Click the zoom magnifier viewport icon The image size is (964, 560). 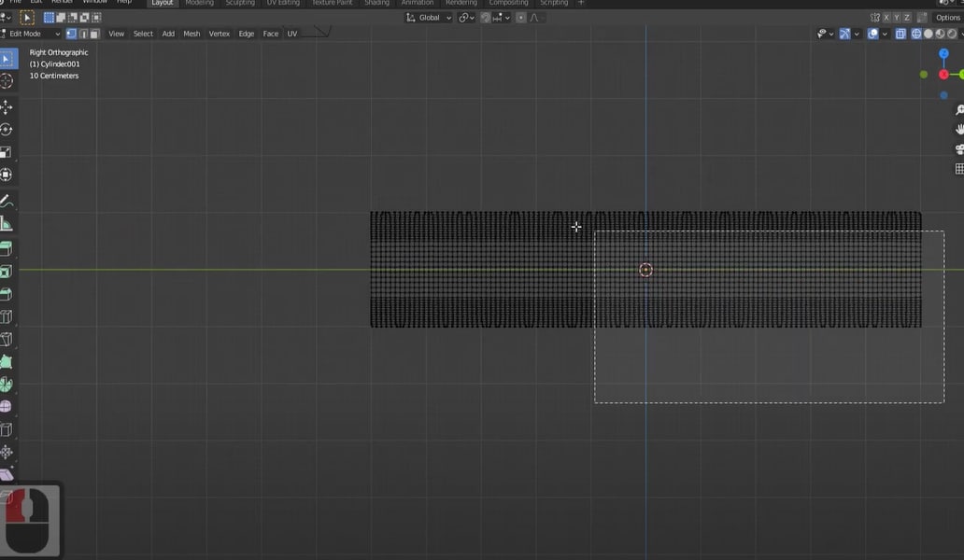(959, 110)
